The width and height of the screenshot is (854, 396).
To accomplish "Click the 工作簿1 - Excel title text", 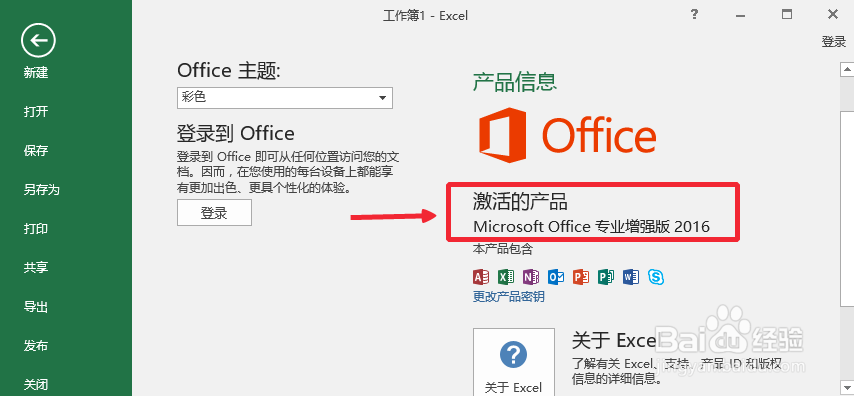I will click(425, 16).
